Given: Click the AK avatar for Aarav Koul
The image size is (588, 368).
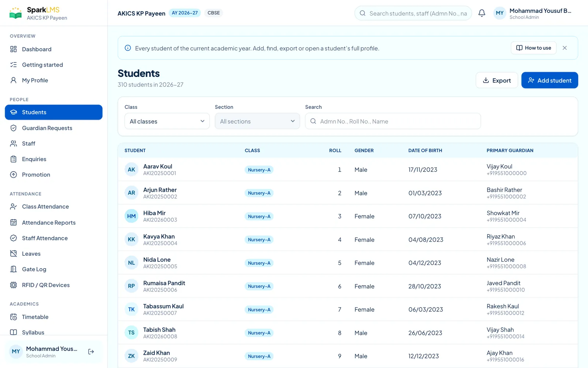Looking at the screenshot, I should coord(131,170).
